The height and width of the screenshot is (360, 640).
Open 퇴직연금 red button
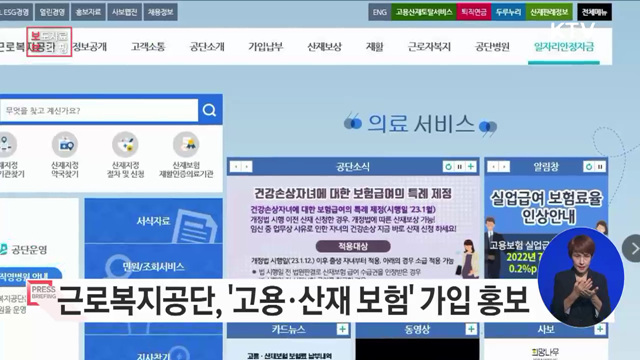(x=474, y=12)
